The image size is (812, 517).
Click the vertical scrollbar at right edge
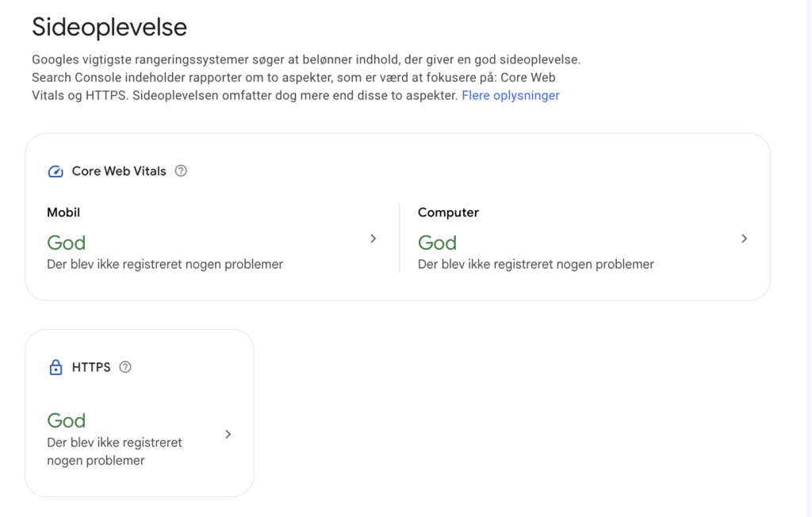[x=808, y=258]
